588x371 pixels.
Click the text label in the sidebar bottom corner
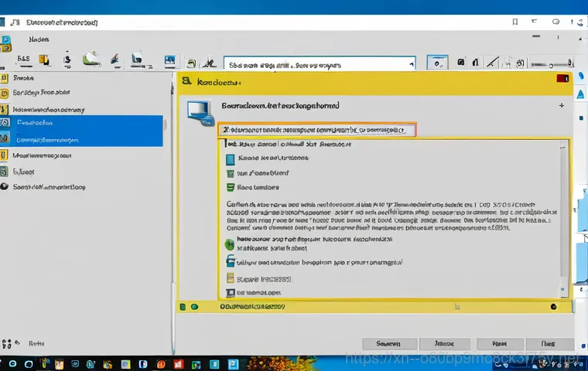click(36, 343)
